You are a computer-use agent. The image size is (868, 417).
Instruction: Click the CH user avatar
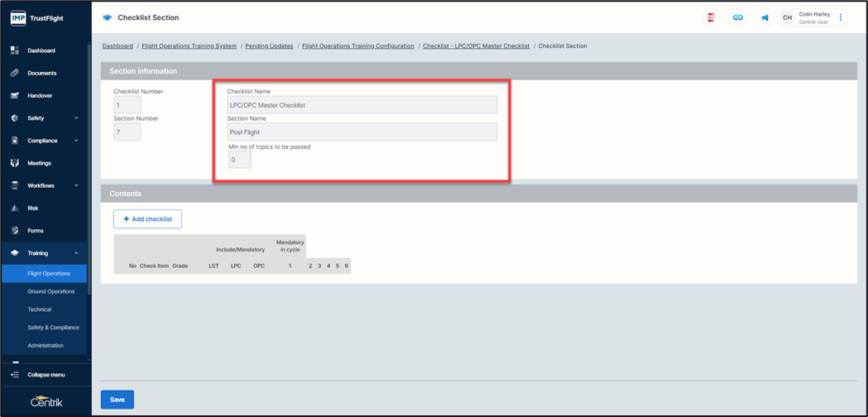787,17
